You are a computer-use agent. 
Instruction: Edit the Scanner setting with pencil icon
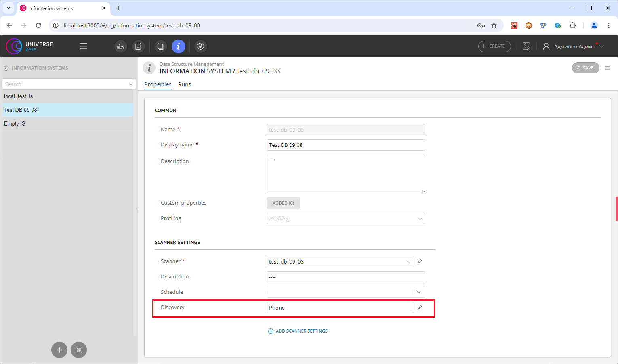pyautogui.click(x=420, y=262)
